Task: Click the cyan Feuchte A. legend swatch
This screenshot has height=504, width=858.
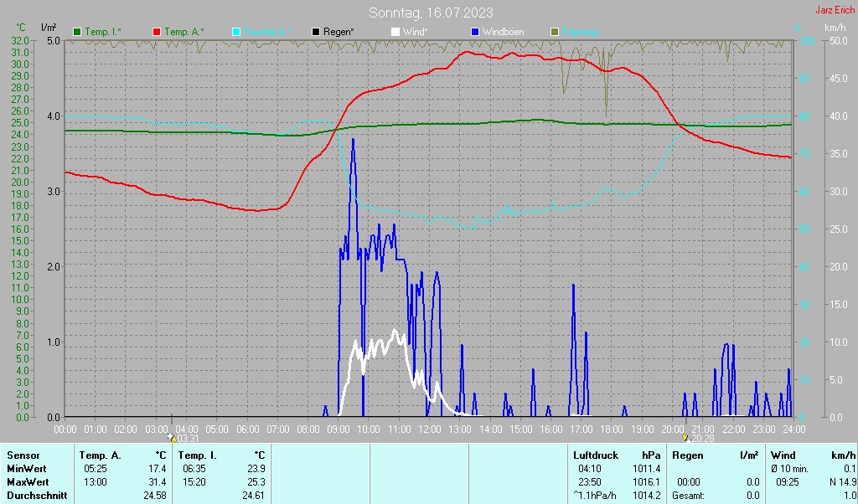Action: pos(236,33)
